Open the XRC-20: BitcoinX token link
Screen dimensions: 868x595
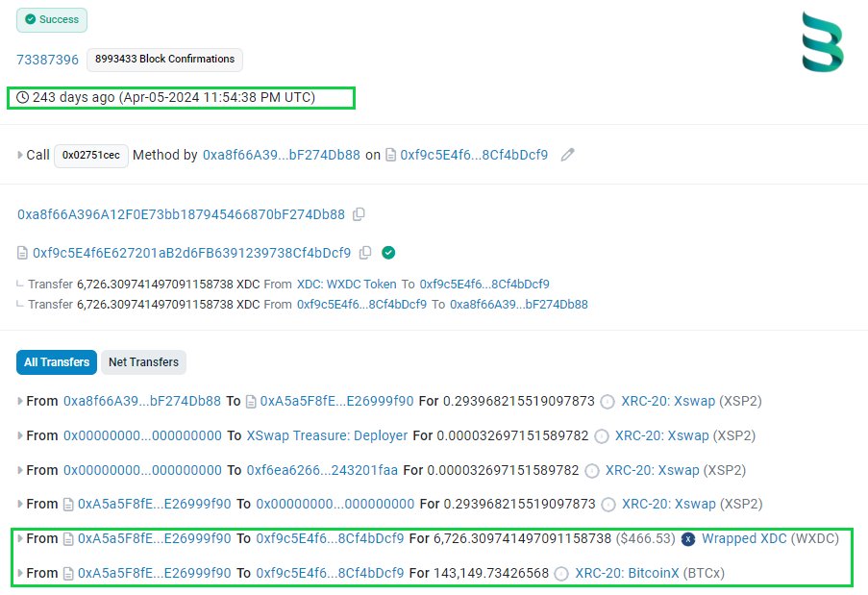(627, 573)
